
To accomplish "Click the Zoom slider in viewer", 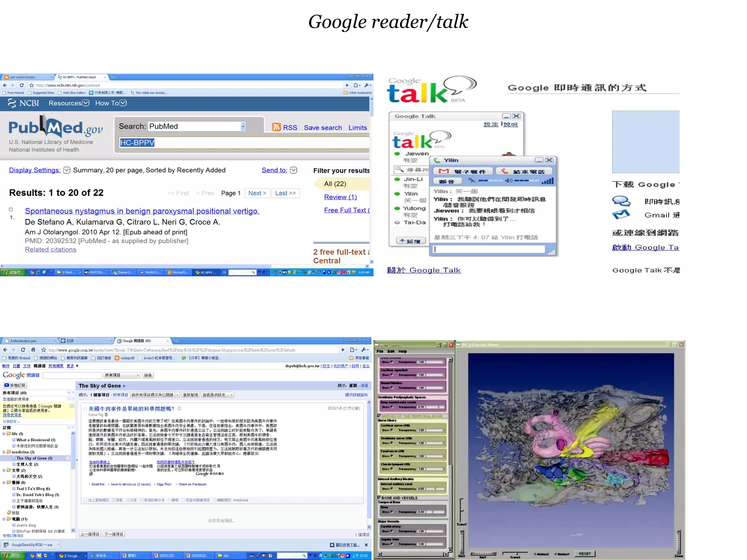I will (x=679, y=541).
